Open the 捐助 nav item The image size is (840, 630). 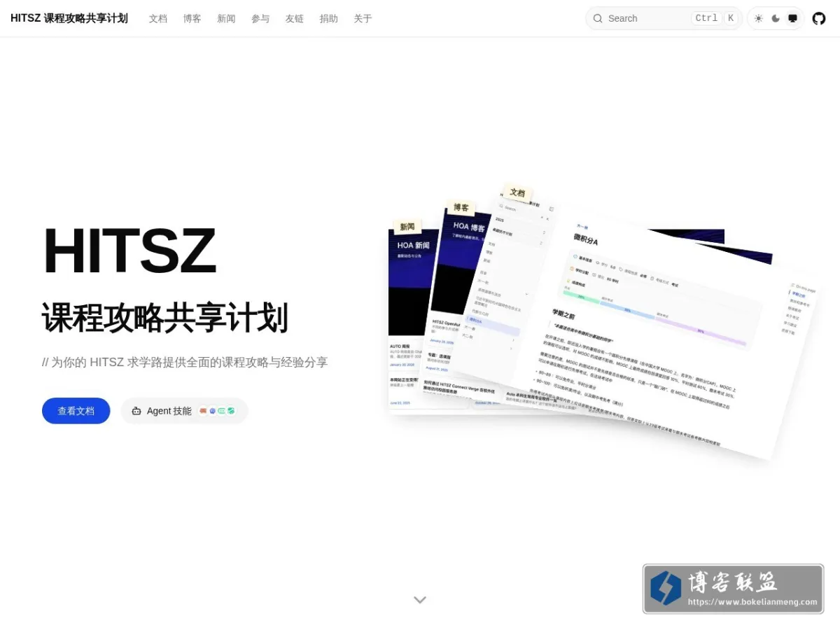[x=329, y=19]
